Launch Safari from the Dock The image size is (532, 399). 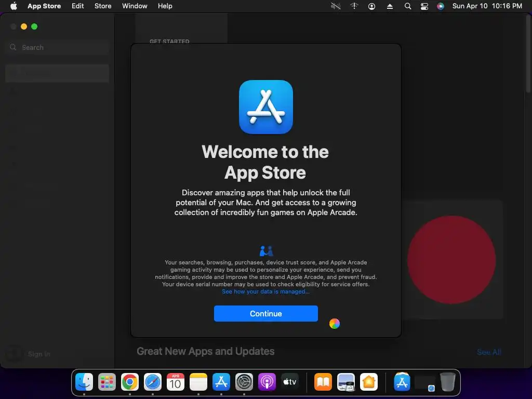pyautogui.click(x=153, y=382)
